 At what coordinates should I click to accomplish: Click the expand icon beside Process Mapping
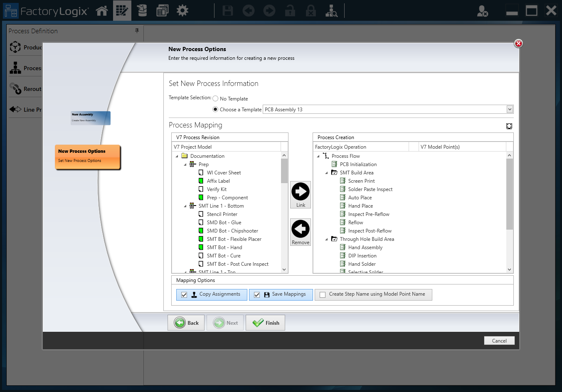(x=509, y=126)
